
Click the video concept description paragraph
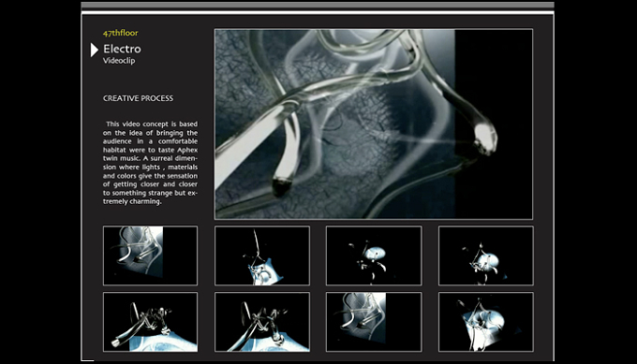click(150, 163)
